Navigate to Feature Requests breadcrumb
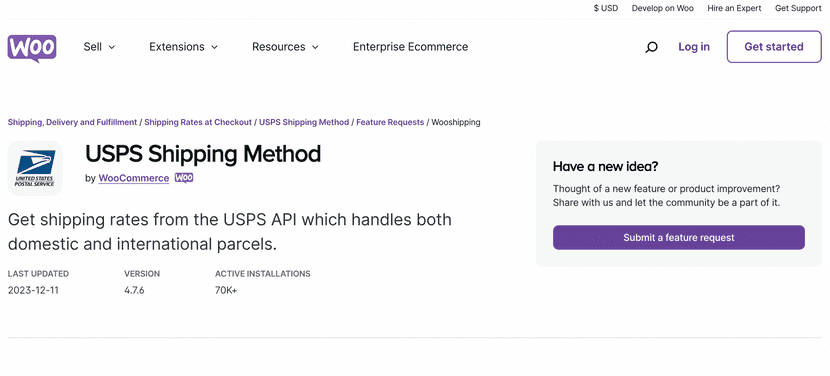Screen dimensions: 830x376 click(390, 122)
